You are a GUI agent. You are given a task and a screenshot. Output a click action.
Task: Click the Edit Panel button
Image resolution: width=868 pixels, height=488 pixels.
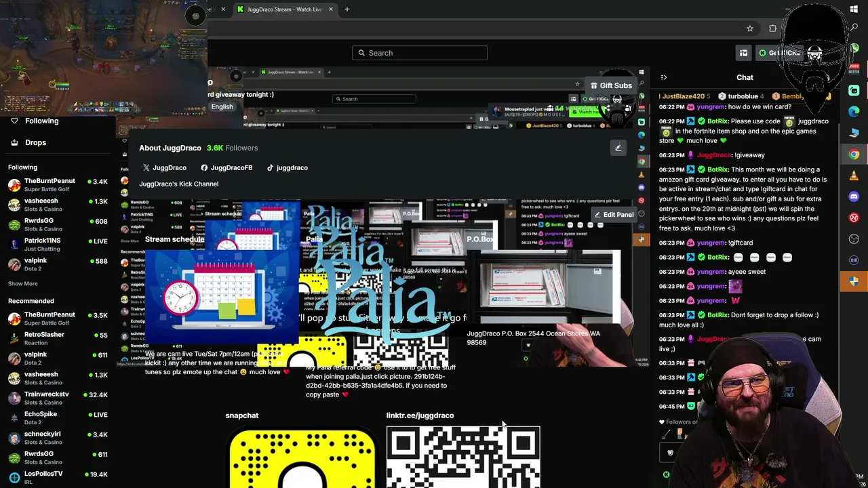[x=613, y=215]
